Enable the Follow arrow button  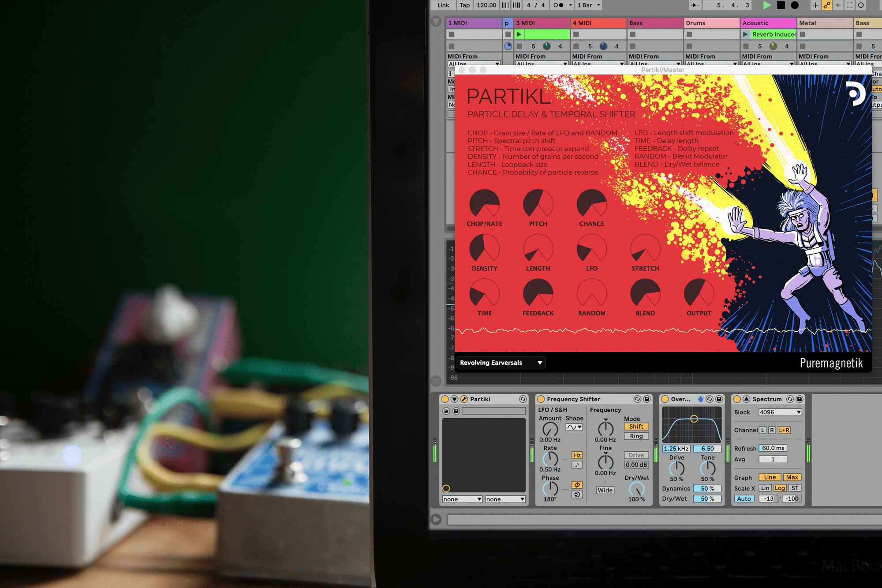click(x=695, y=5)
